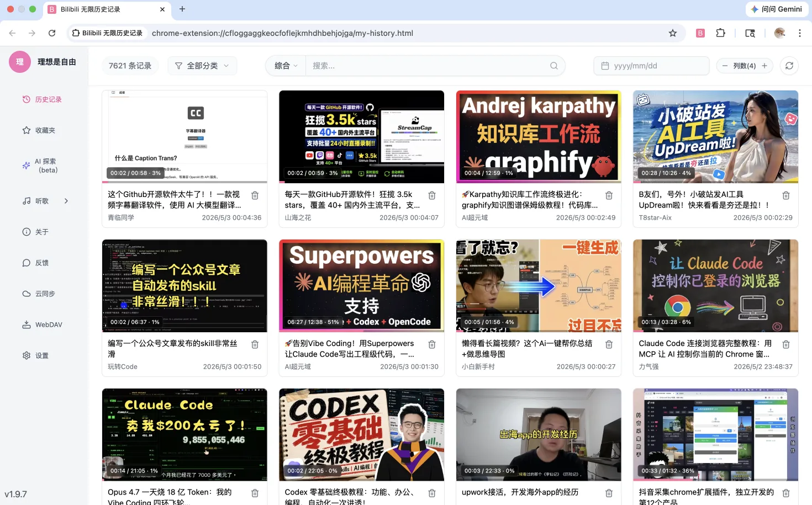Delete the Opus 4.7 Token record
The height and width of the screenshot is (505, 812).
(x=255, y=493)
